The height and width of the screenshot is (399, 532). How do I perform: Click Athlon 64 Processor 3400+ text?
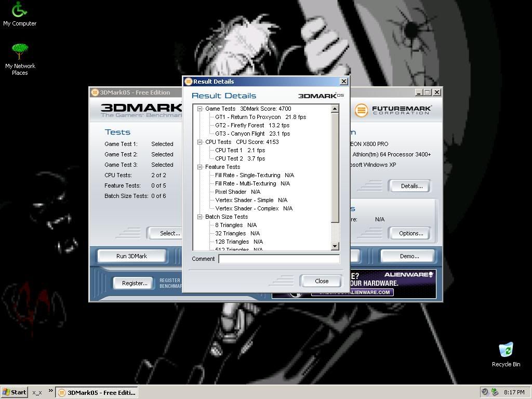coord(392,154)
